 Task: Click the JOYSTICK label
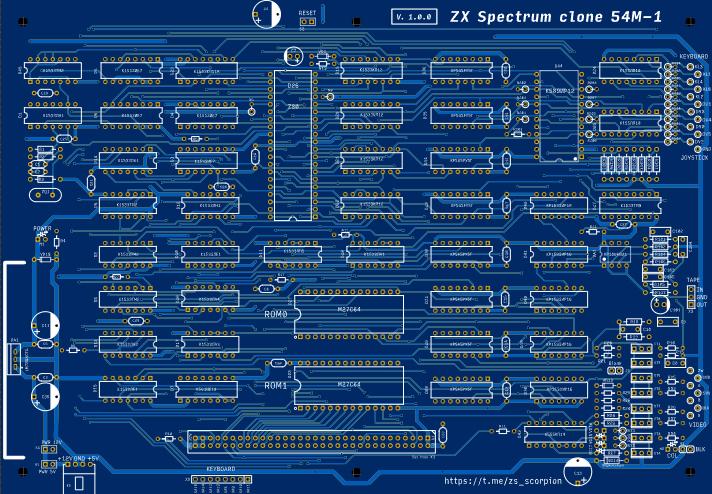(693, 158)
